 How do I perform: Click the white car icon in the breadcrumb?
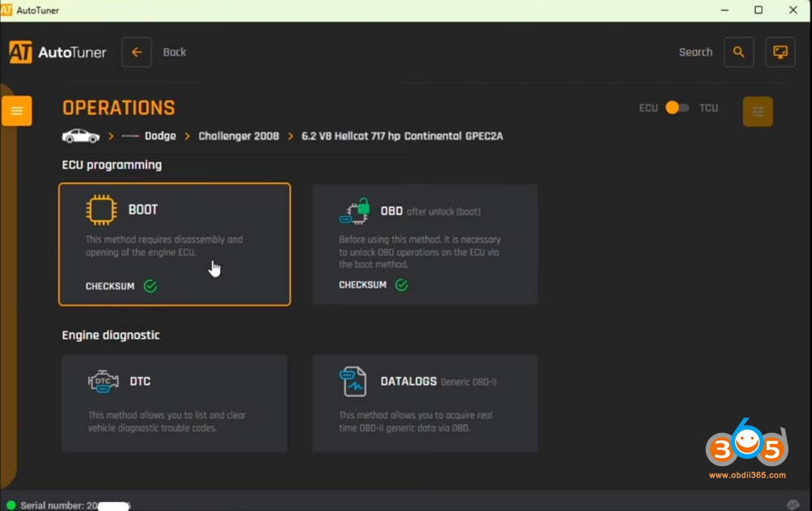coord(80,136)
